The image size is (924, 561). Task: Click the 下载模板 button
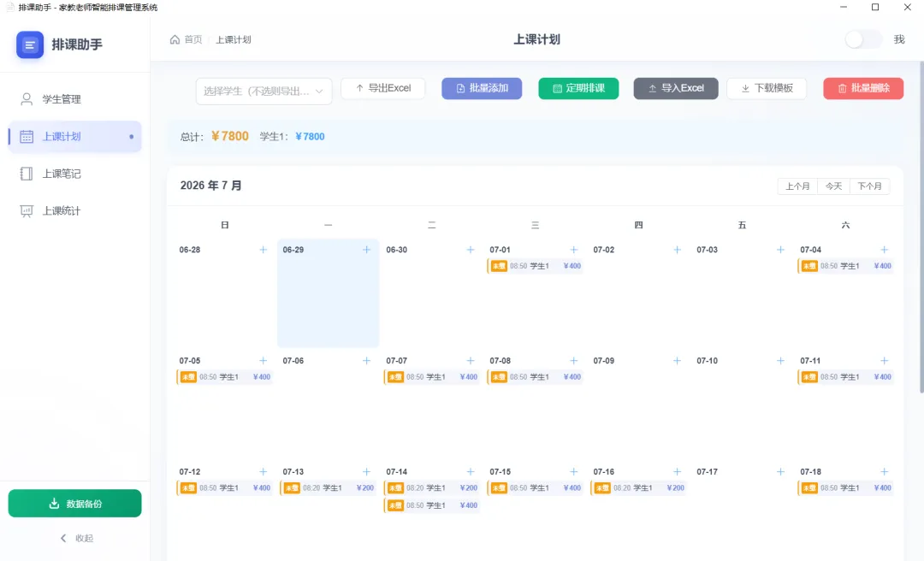pos(767,88)
